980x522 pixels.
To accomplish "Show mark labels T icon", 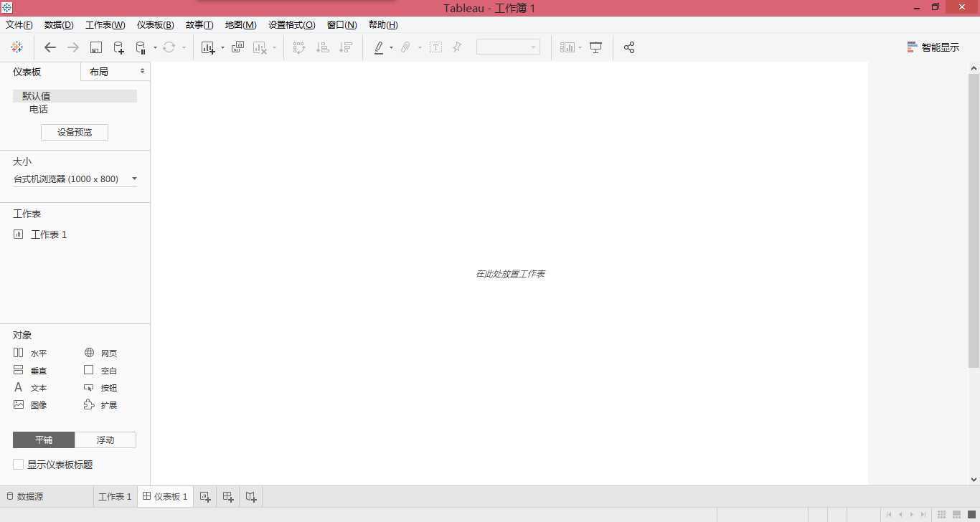I will click(435, 47).
